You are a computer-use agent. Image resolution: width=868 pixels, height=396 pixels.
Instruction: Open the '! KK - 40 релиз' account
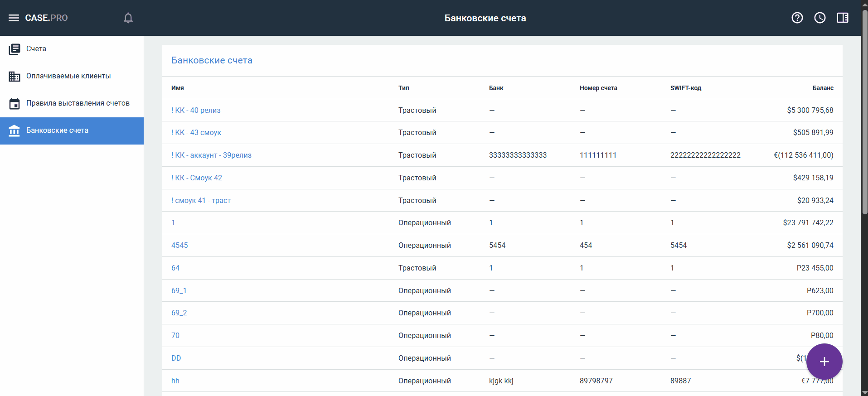pyautogui.click(x=196, y=110)
